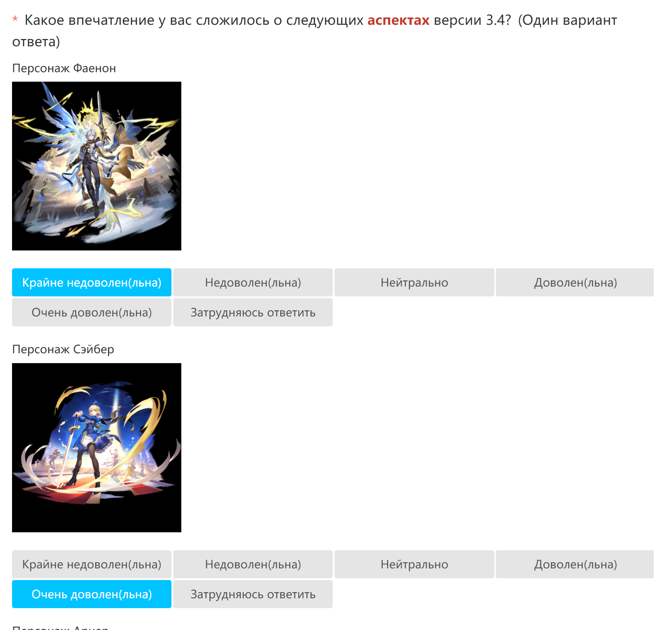Click the 'Персонаж Фаенон' label

click(64, 68)
